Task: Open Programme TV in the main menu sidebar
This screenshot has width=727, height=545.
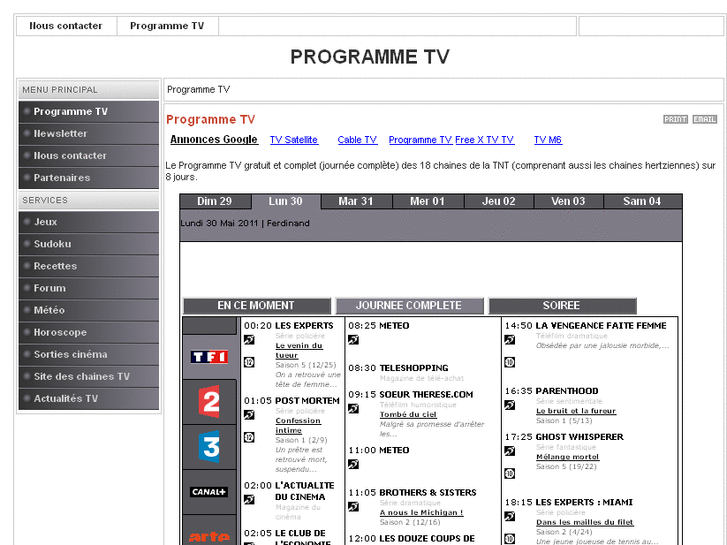Action: 89,112
